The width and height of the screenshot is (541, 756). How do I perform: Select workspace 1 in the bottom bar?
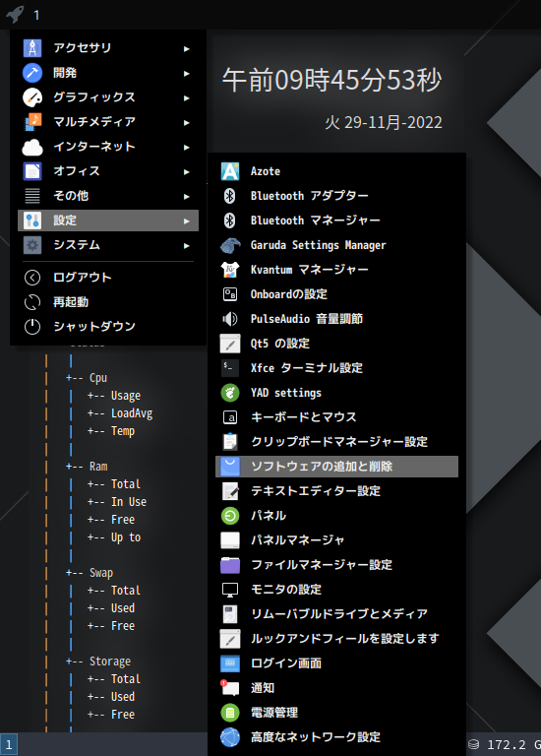coord(9,744)
